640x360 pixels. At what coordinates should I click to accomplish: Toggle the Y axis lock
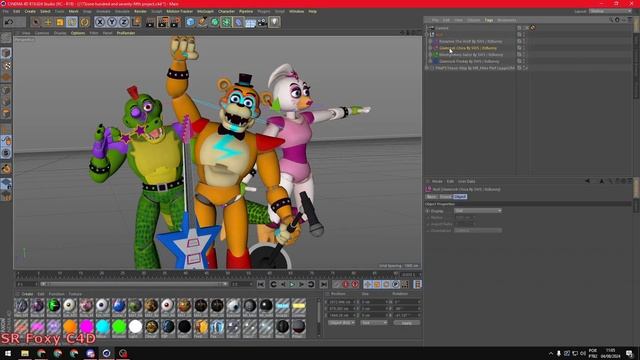(112, 22)
